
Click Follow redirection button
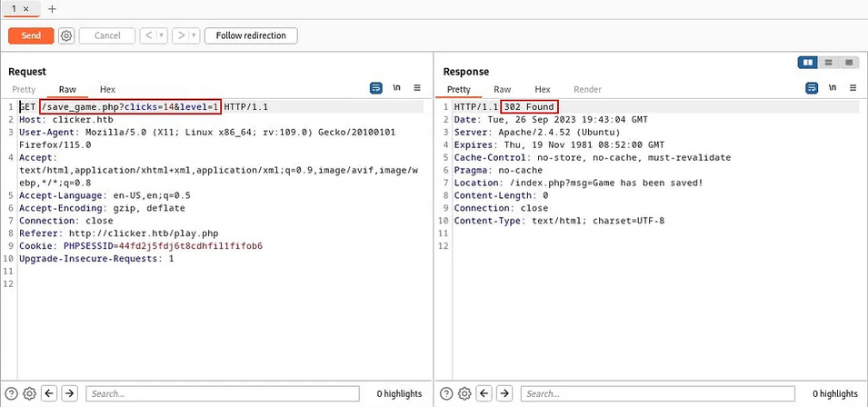coord(251,35)
